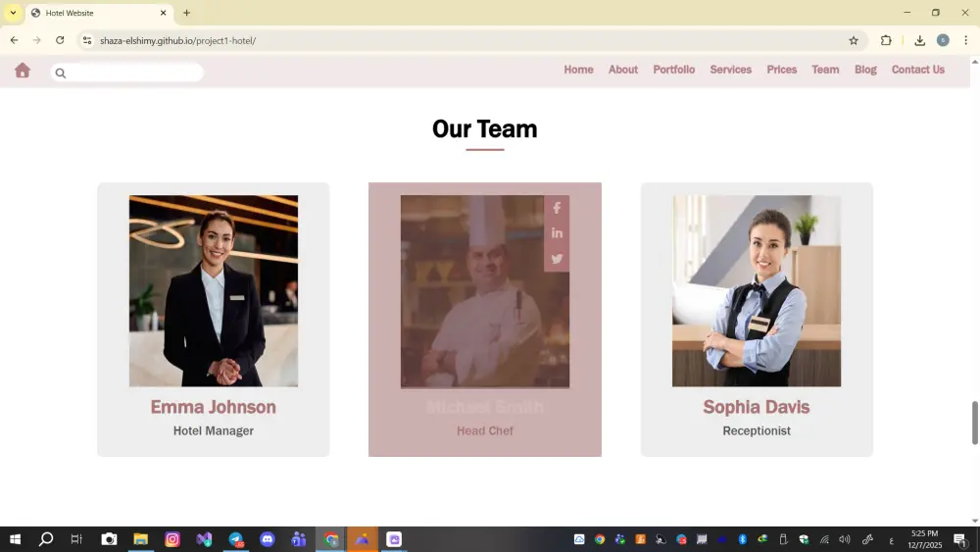Viewport: 980px width, 552px height.
Task: Click the Sophia Davis name text
Action: pos(757,407)
